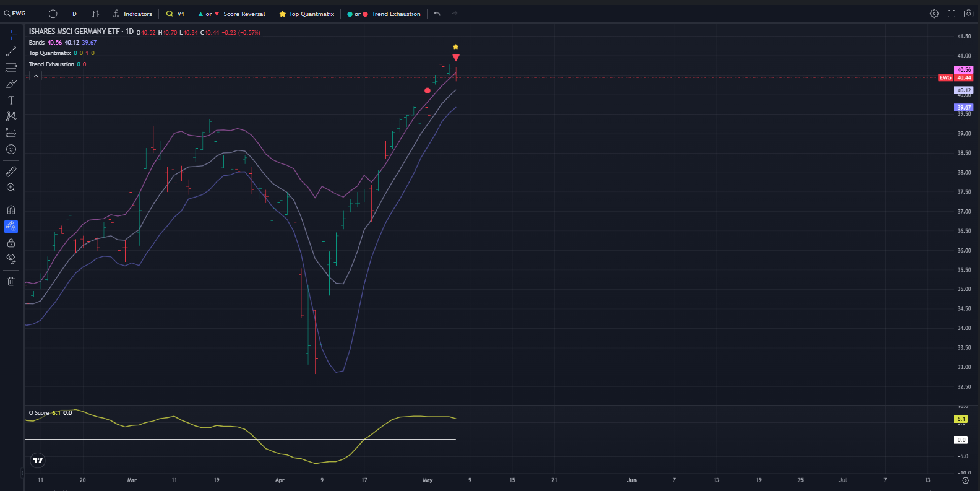Click the 41.50 price axis label
Image resolution: width=980 pixels, height=491 pixels.
tap(964, 37)
